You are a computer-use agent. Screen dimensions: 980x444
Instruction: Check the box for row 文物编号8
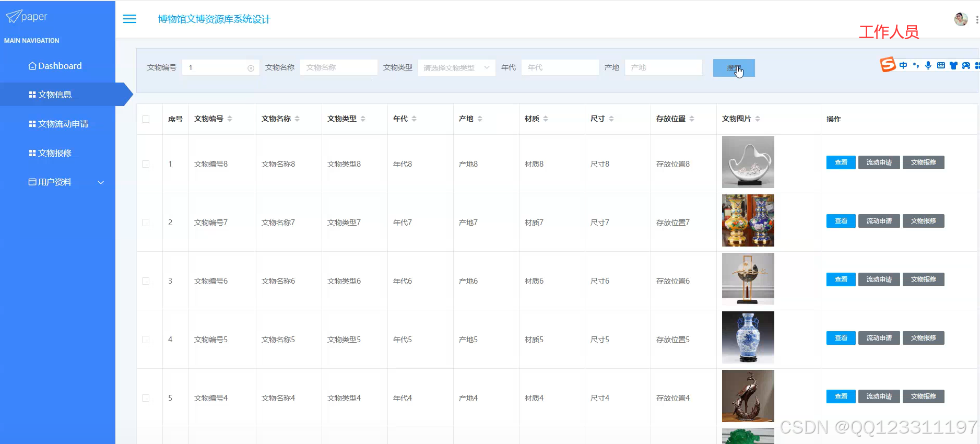(146, 164)
